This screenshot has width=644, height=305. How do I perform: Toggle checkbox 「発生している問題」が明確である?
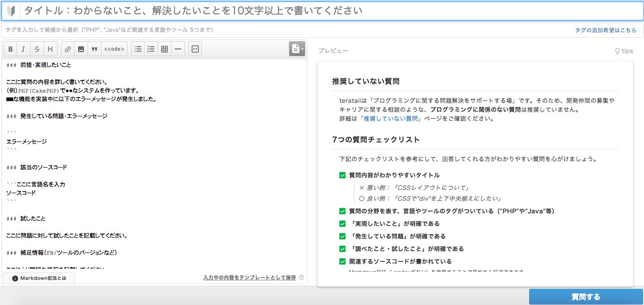342,236
